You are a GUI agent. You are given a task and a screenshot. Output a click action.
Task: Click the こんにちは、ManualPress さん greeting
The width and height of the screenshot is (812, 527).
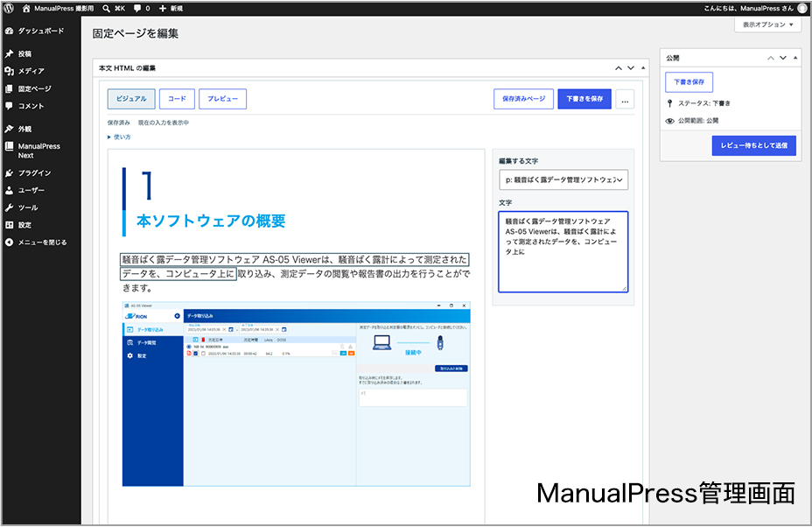point(748,8)
